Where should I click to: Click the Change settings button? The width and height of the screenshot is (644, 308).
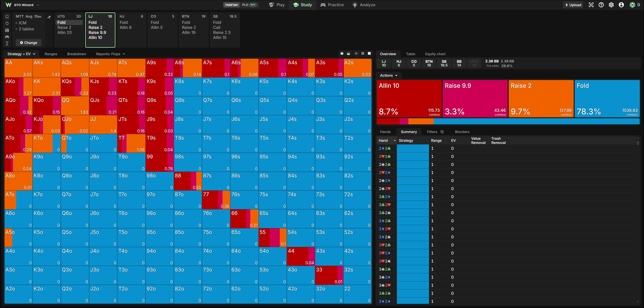tap(28, 43)
